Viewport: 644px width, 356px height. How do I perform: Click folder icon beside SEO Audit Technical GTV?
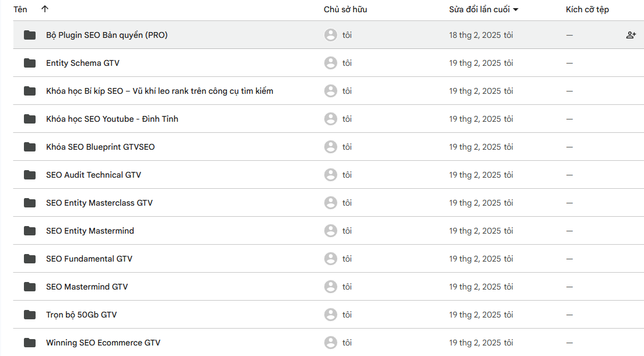(x=30, y=175)
